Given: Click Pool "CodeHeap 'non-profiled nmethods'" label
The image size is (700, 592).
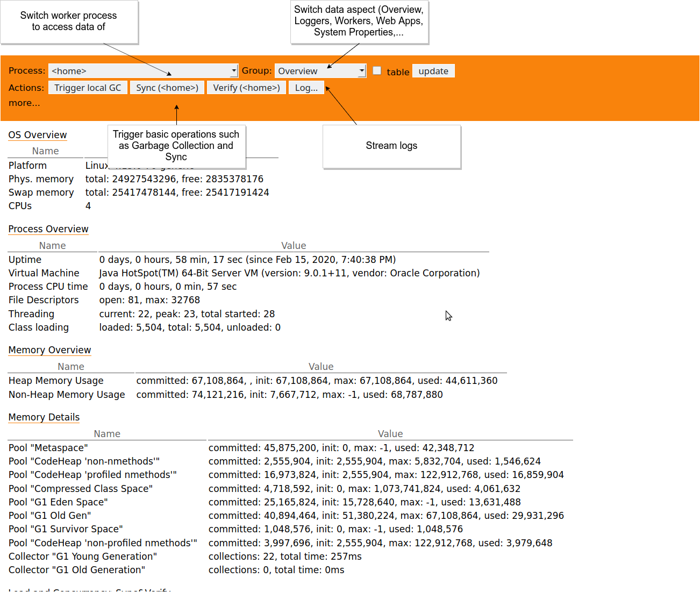Looking at the screenshot, I should tap(103, 543).
